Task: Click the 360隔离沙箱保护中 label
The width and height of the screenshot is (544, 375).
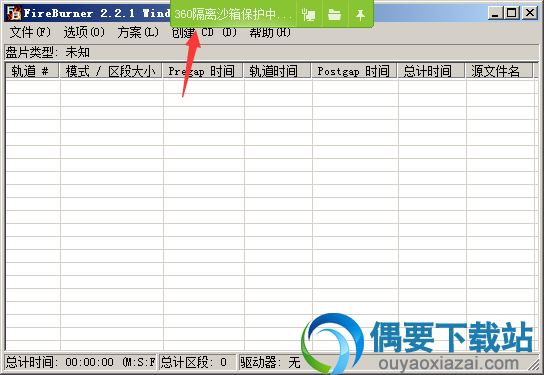Action: (x=233, y=14)
